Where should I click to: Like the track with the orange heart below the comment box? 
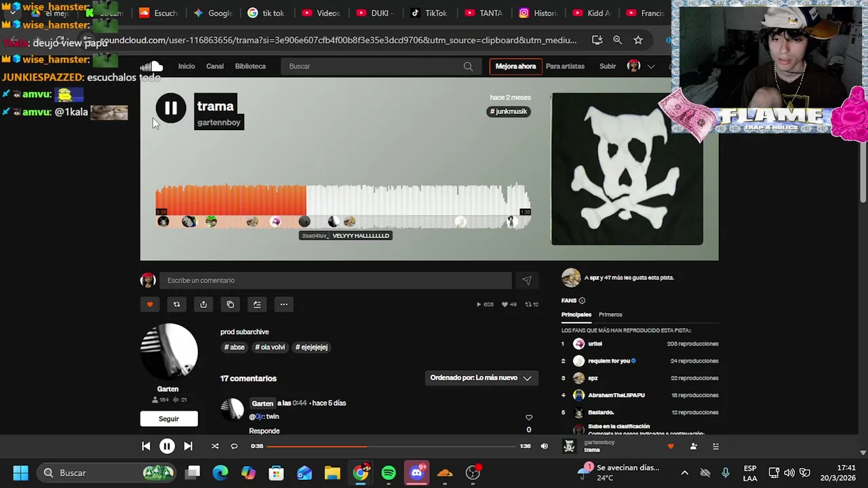150,304
